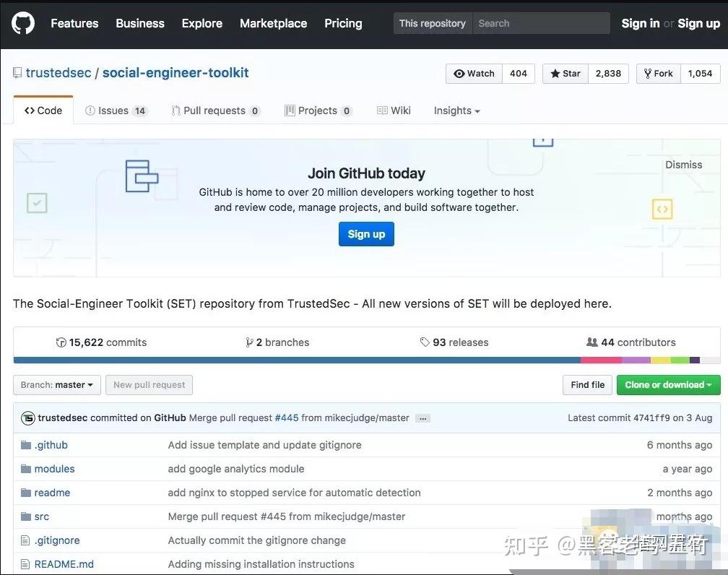Open Clone or download dropdown
This screenshot has width=728, height=575.
pyautogui.click(x=669, y=385)
